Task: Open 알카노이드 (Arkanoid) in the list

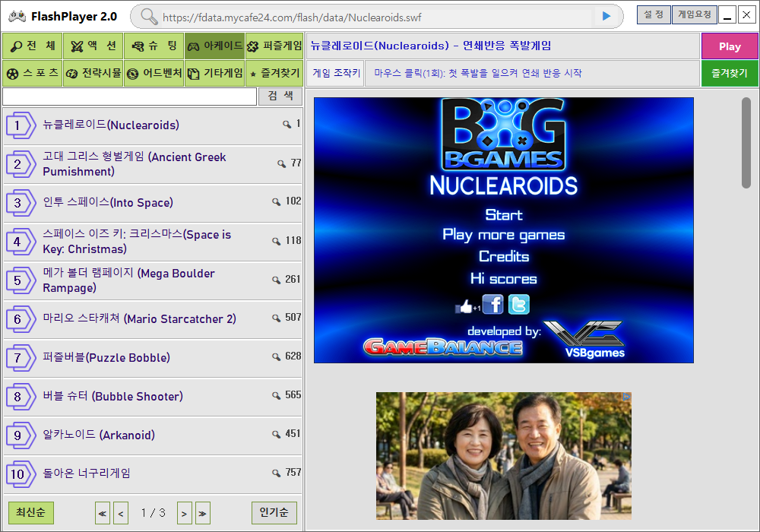Action: tap(153, 435)
